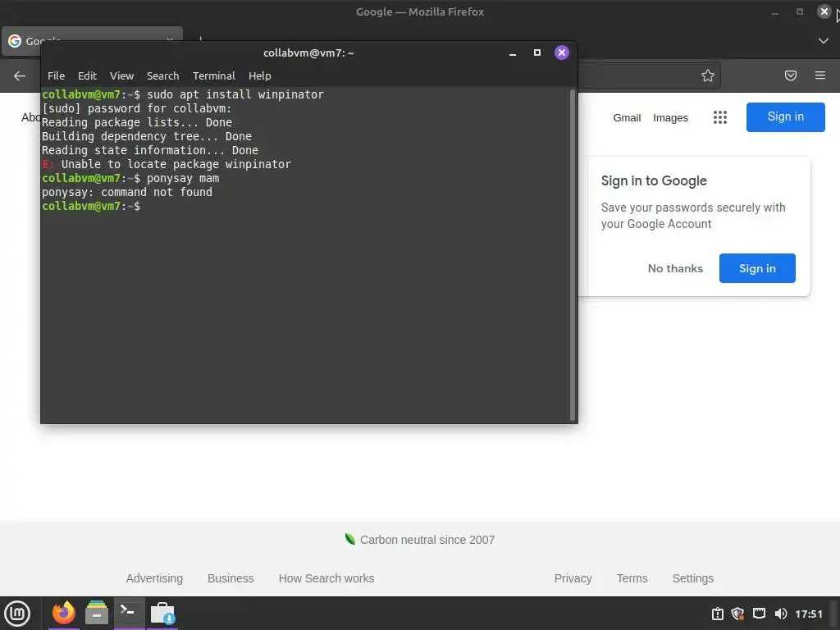Click the network tray icon
Screen dimensions: 840x630
[x=759, y=614]
